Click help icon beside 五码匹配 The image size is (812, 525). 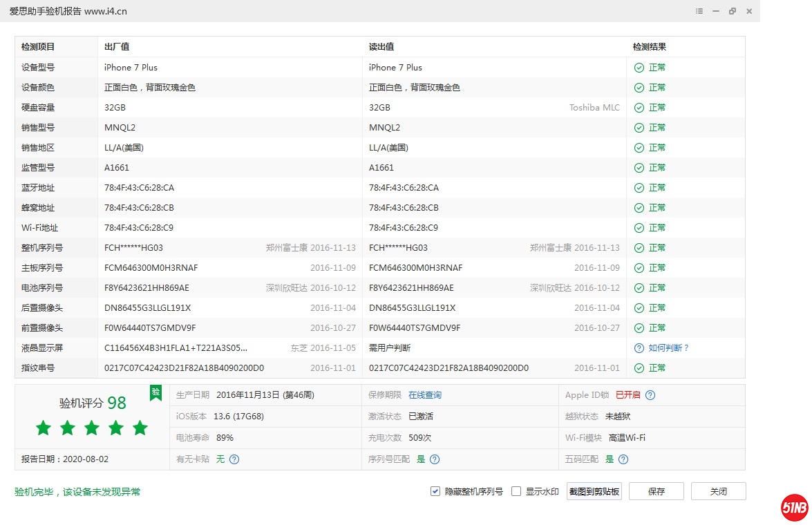623,459
